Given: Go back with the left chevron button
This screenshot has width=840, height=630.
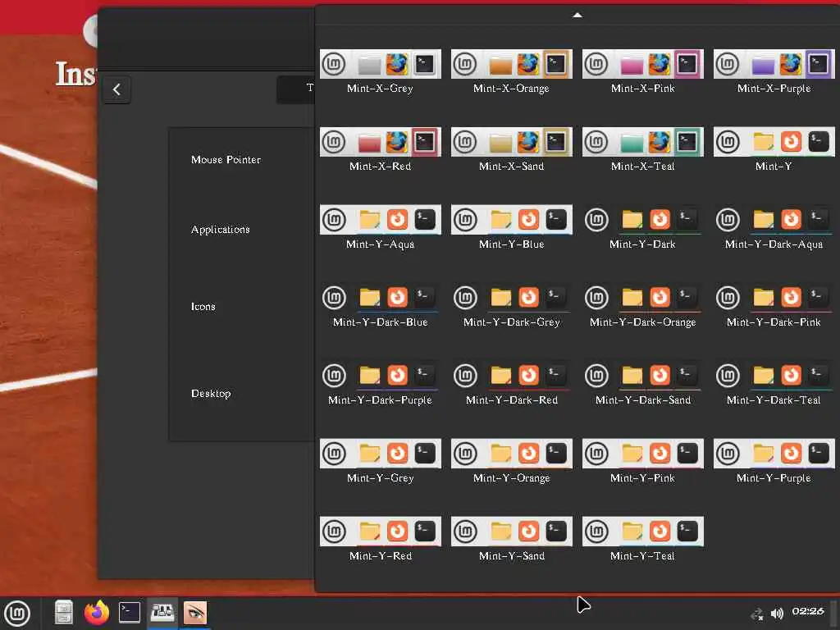Looking at the screenshot, I should click(116, 89).
